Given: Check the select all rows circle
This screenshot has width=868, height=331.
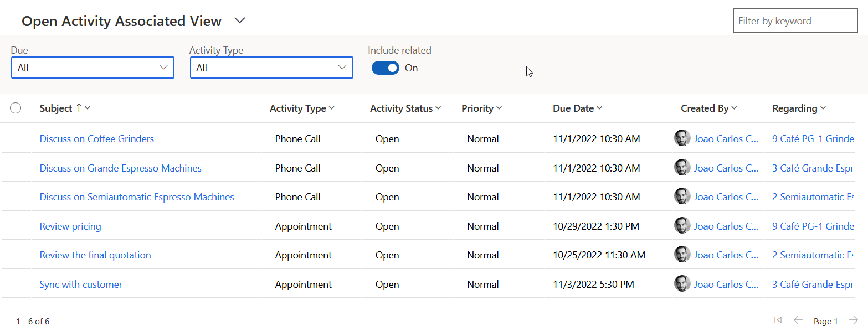Looking at the screenshot, I should 16,108.
